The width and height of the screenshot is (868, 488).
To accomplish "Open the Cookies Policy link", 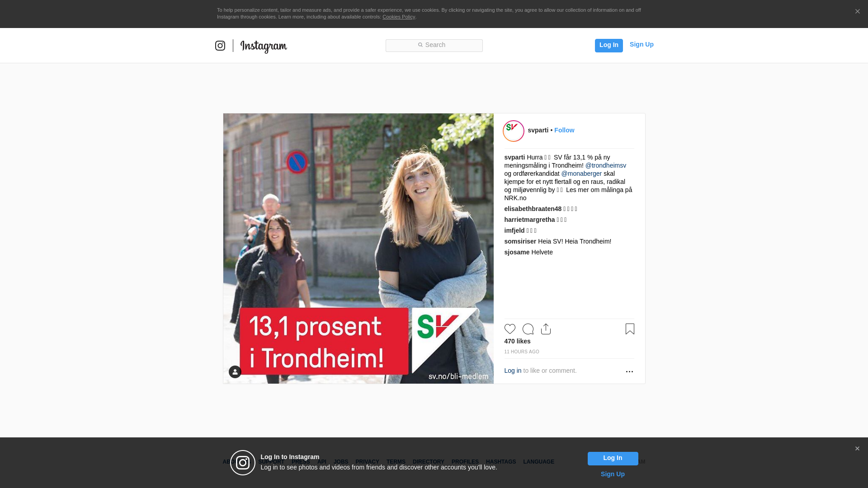I will 398,17.
